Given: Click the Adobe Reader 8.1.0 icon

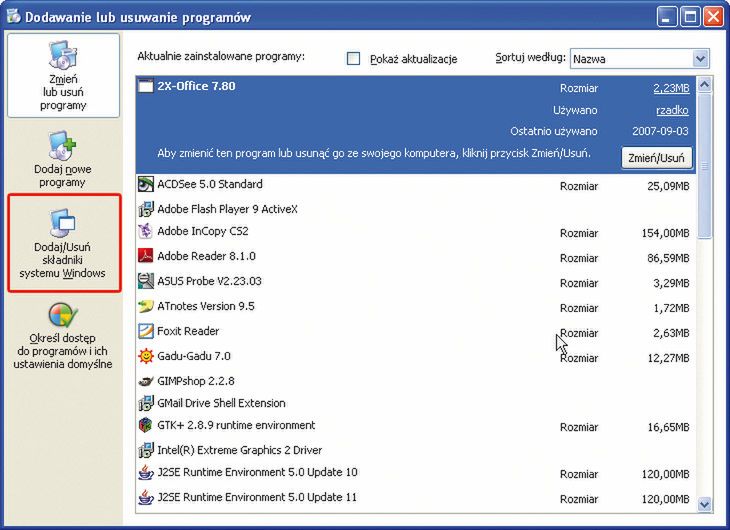Looking at the screenshot, I should [x=146, y=256].
